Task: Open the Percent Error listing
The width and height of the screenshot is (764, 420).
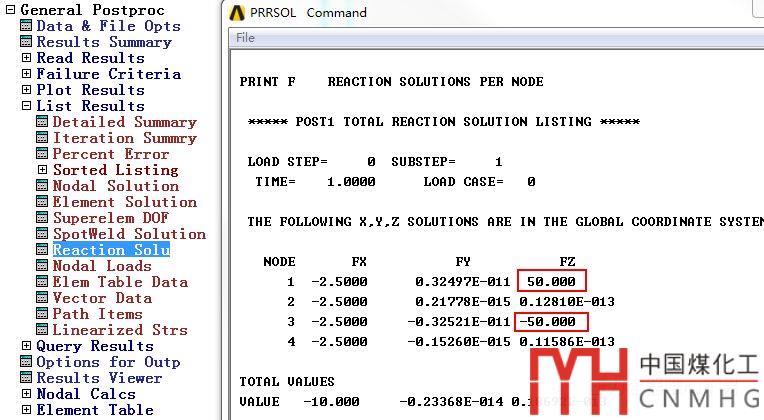Action: tap(110, 154)
